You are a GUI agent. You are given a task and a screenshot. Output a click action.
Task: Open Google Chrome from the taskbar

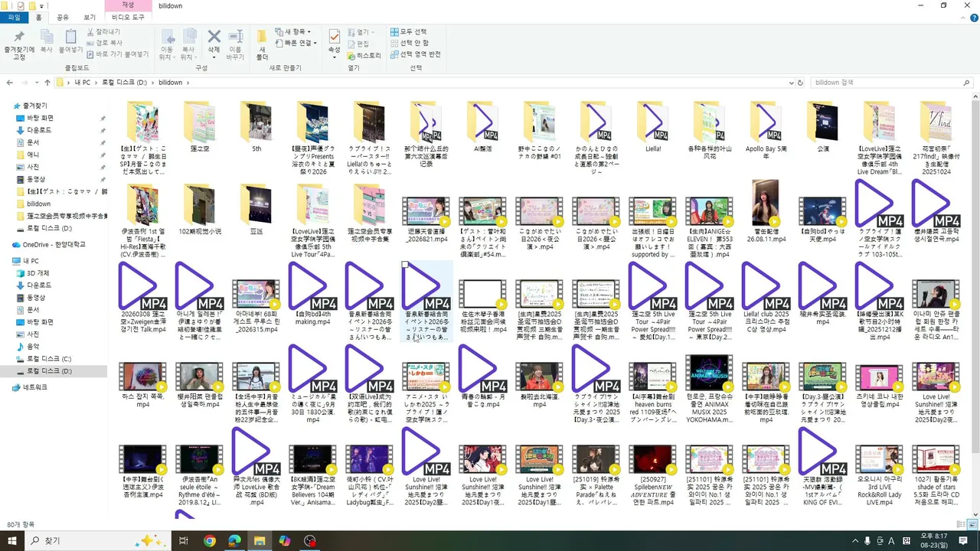[x=210, y=541]
